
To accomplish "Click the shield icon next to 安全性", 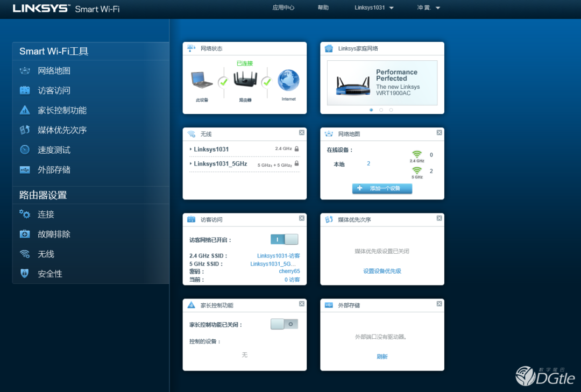I will coord(25,274).
